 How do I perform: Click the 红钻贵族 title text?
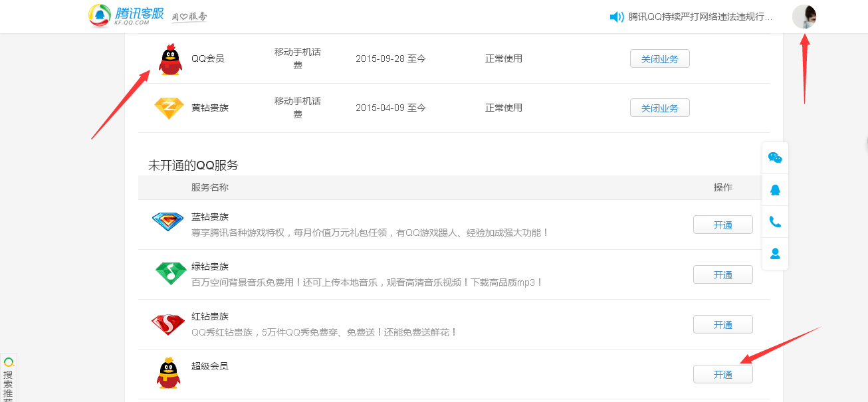pyautogui.click(x=210, y=316)
